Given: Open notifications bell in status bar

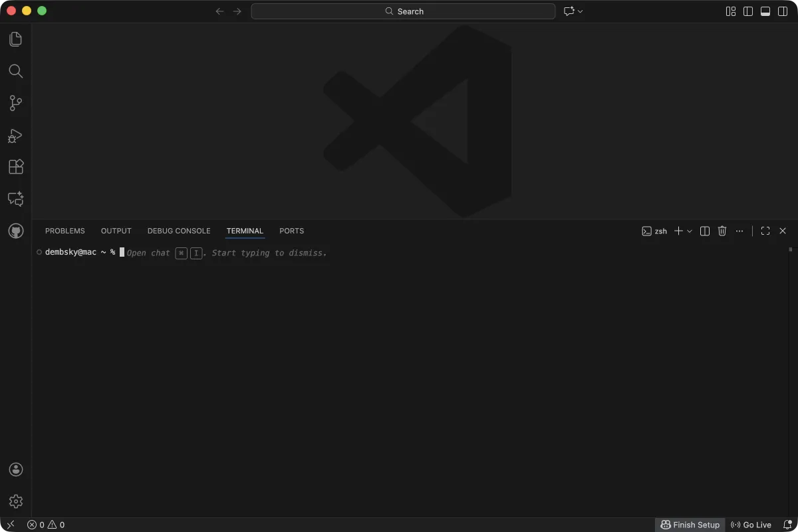Looking at the screenshot, I should [x=787, y=525].
